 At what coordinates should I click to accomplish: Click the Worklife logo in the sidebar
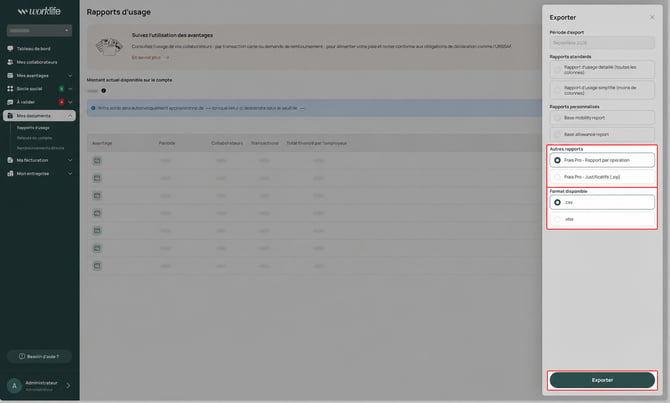click(39, 11)
